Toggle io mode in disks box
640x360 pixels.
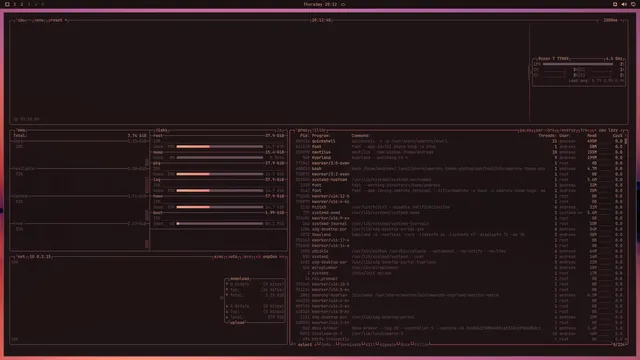point(280,130)
